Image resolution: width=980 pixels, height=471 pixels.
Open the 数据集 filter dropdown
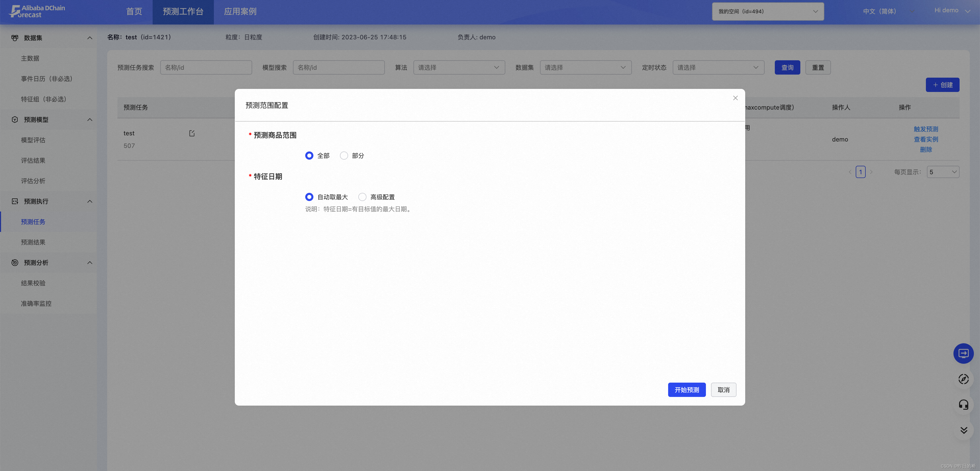(x=585, y=67)
